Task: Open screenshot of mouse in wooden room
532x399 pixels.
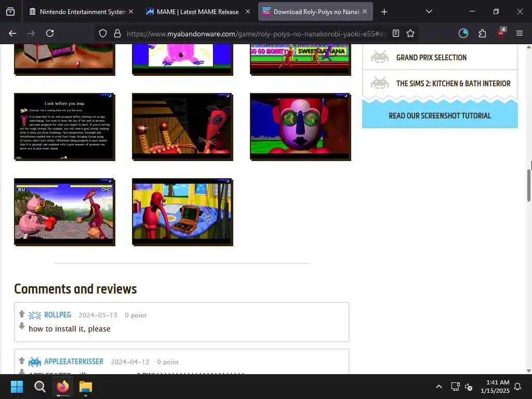Action: tap(182, 127)
